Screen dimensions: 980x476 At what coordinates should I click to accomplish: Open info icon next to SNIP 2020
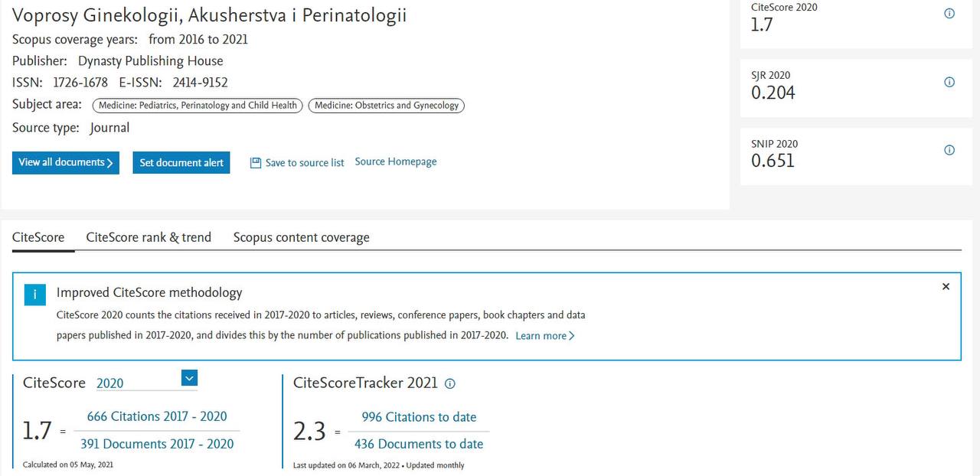click(x=949, y=150)
